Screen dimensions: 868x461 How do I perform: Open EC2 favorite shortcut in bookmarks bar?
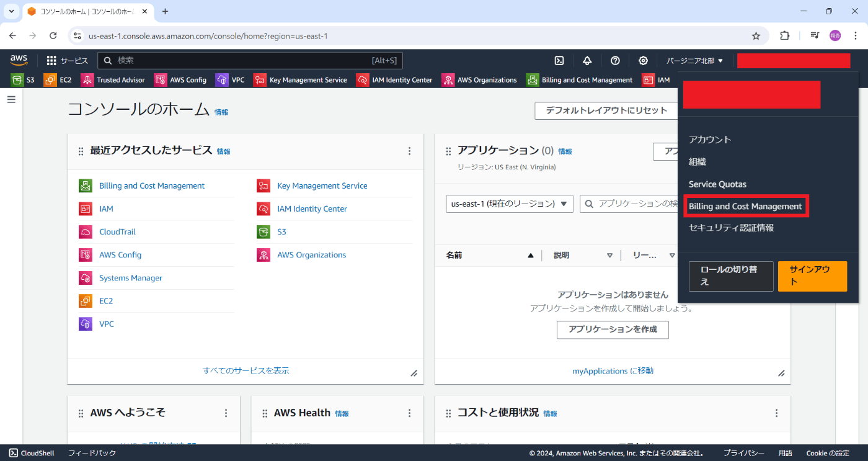tap(58, 80)
